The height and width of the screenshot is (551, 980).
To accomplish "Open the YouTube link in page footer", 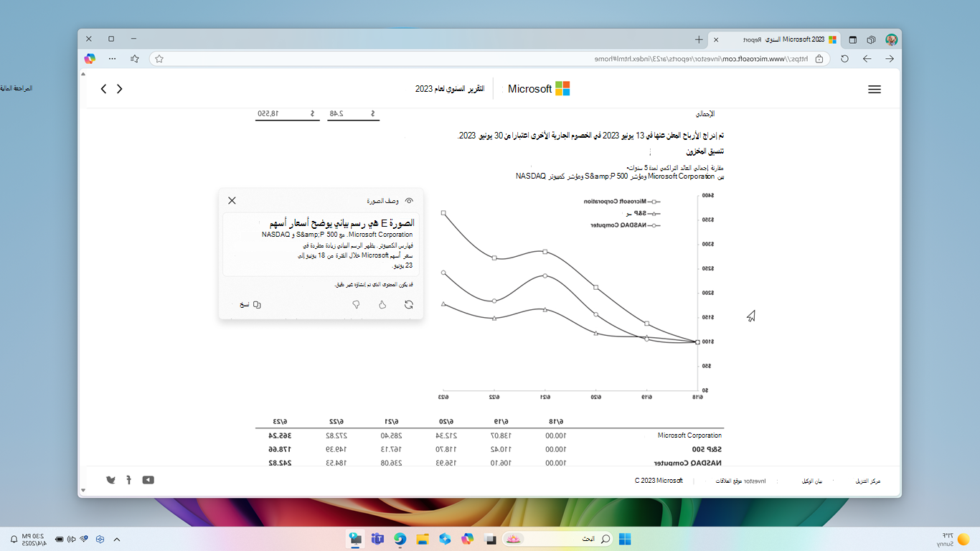I will 149,480.
